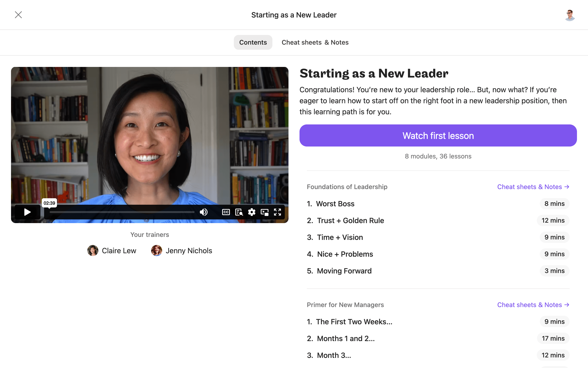Click the 3 mins duration badge

tap(554, 271)
